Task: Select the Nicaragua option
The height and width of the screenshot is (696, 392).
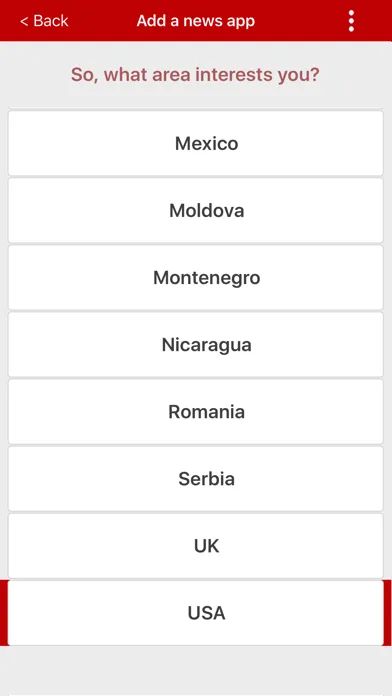Action: click(x=196, y=344)
